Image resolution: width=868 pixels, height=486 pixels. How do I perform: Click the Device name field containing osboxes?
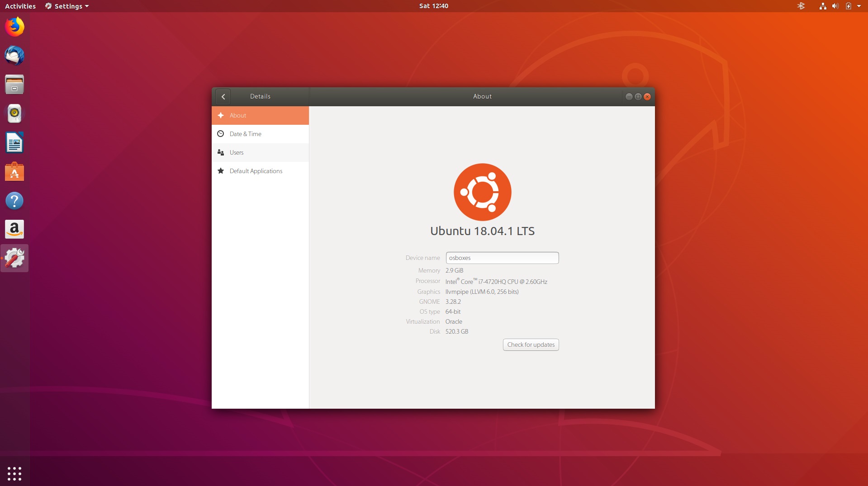coord(502,258)
